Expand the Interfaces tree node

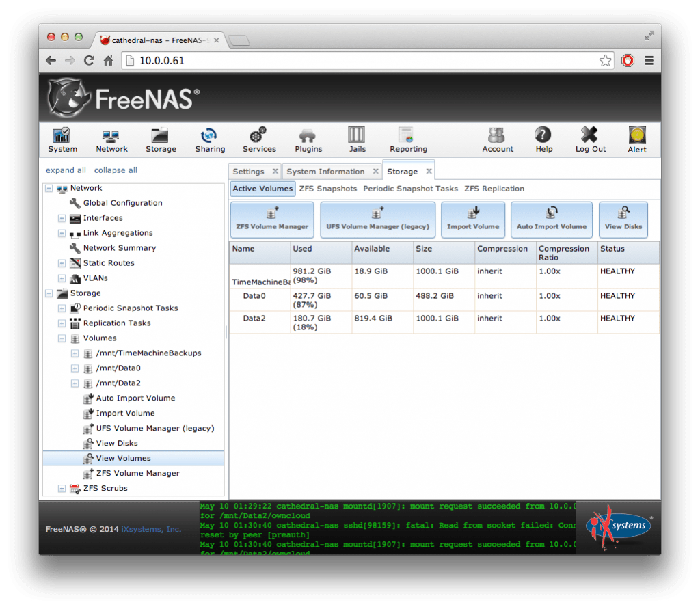pyautogui.click(x=62, y=218)
